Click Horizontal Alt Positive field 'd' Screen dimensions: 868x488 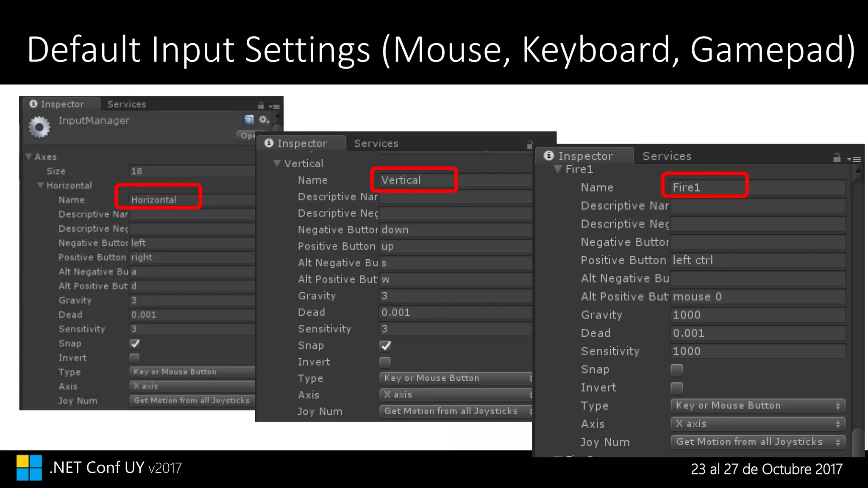click(x=192, y=286)
